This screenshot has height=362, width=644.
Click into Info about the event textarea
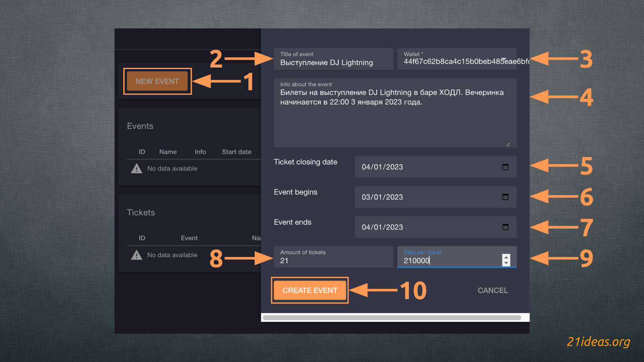pyautogui.click(x=394, y=121)
